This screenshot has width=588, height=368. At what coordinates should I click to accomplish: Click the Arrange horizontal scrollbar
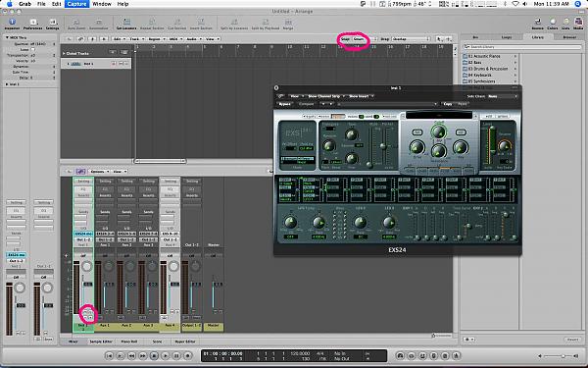pyautogui.click(x=160, y=161)
